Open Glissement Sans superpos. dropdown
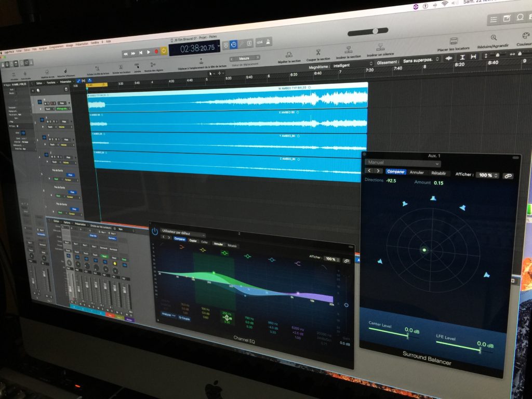532x399 pixels. tap(421, 60)
